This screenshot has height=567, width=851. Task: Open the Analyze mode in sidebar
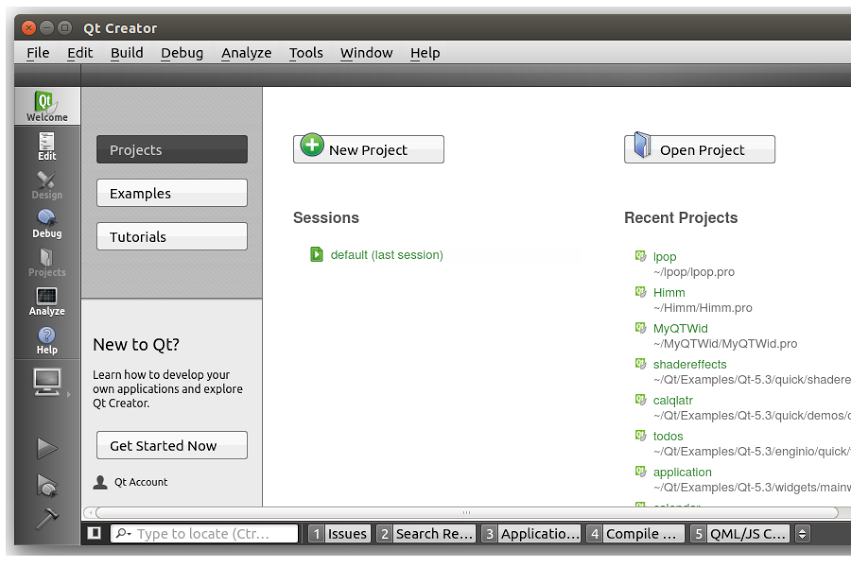[x=47, y=302]
